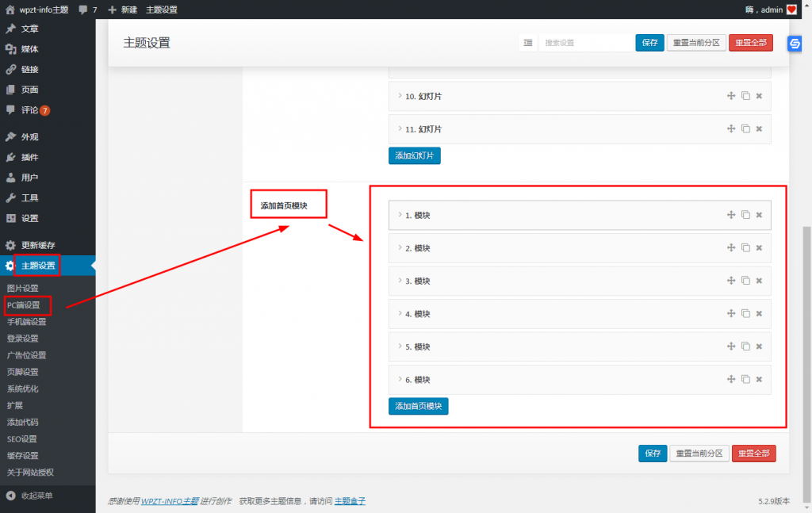Click the bottom 重置全部 button
This screenshot has width=812, height=513.
753,453
